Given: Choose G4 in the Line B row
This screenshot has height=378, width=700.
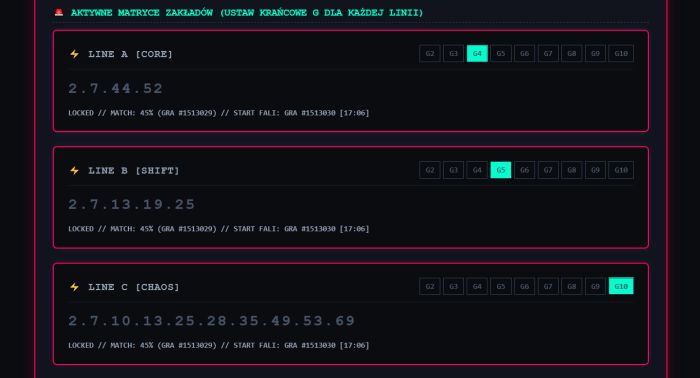Looking at the screenshot, I should pyautogui.click(x=477, y=170).
